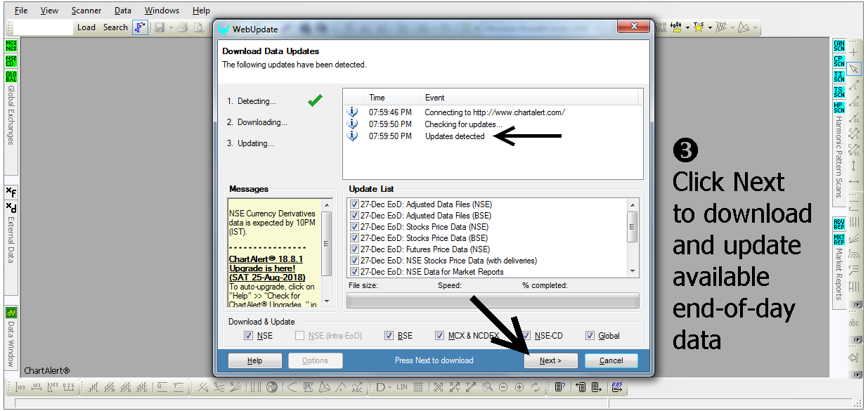Toggle the NSE download checkbox
This screenshot has height=411, width=868.
(x=248, y=336)
